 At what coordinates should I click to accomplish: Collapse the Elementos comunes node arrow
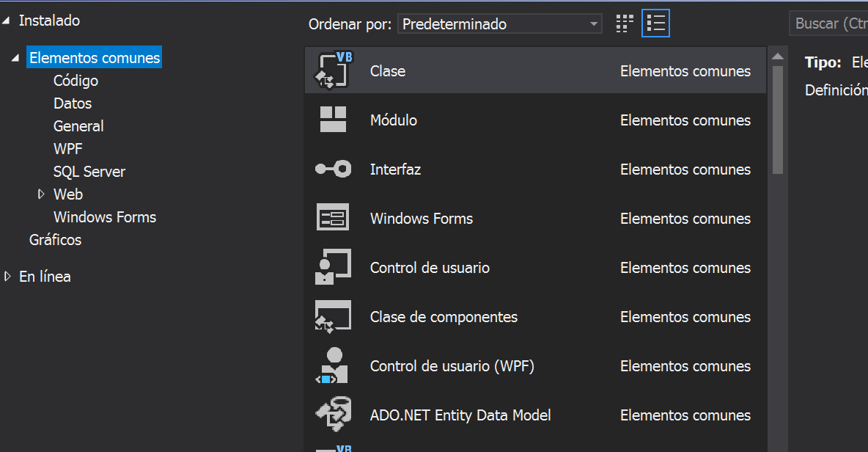(16, 58)
